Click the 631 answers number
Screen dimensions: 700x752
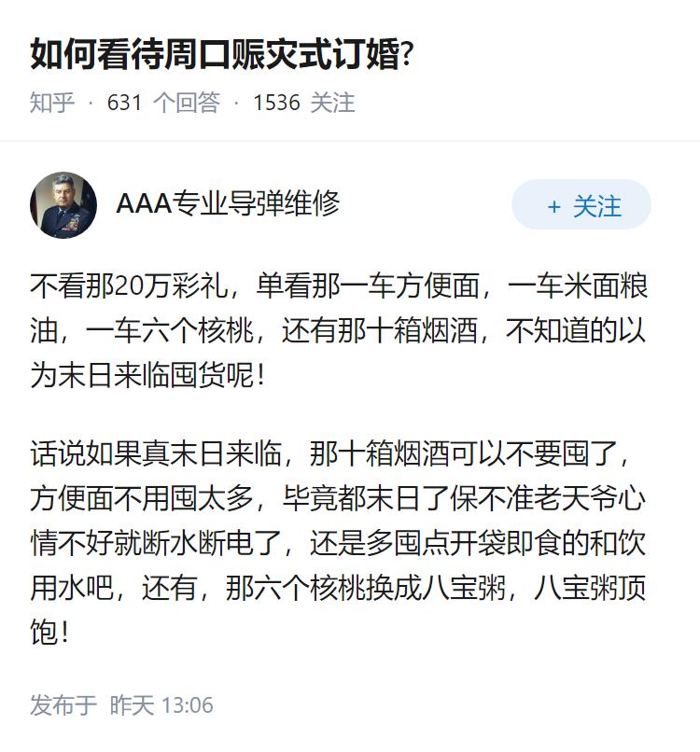pos(125,103)
